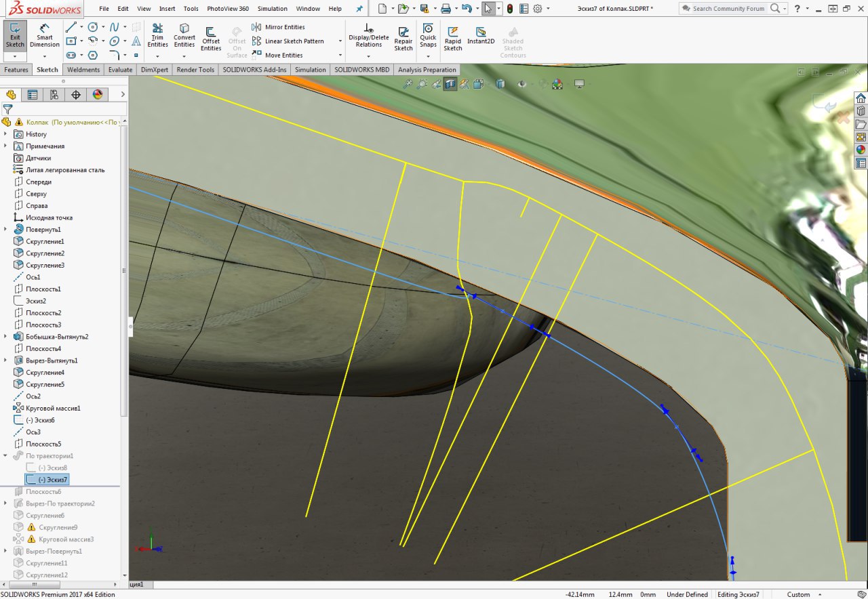Click the Exit Sketch button
The width and height of the screenshot is (868, 599).
point(15,35)
